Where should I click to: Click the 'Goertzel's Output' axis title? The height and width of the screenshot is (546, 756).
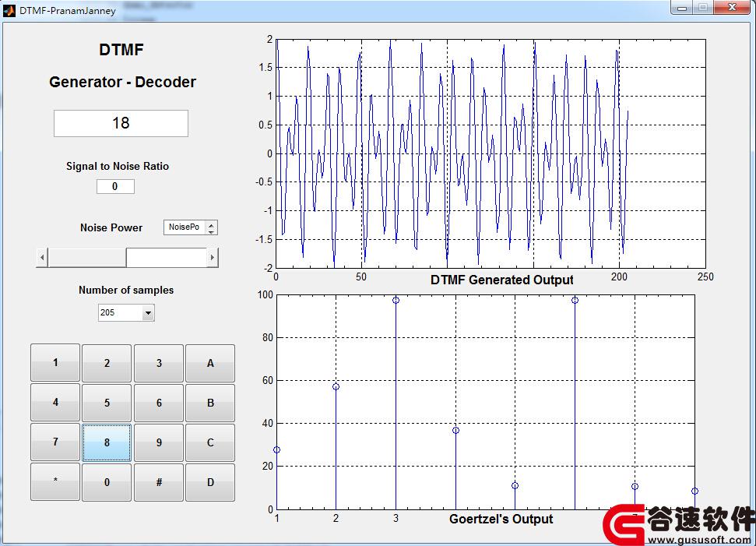(x=501, y=519)
